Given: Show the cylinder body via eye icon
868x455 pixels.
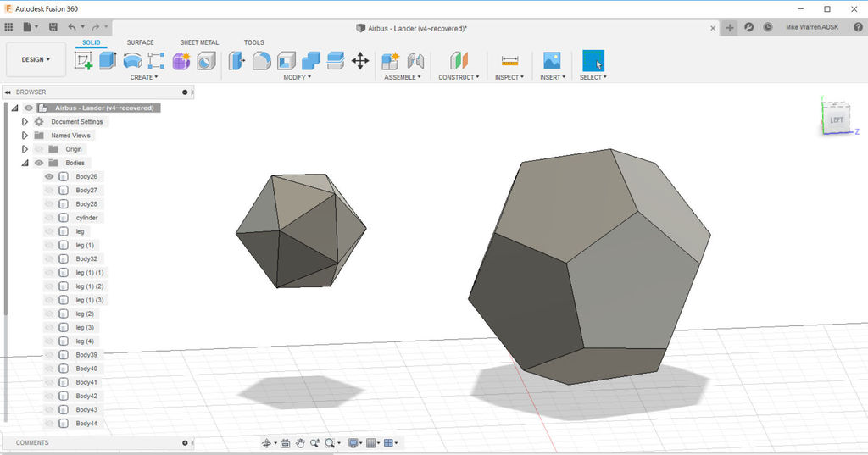Looking at the screenshot, I should 49,218.
